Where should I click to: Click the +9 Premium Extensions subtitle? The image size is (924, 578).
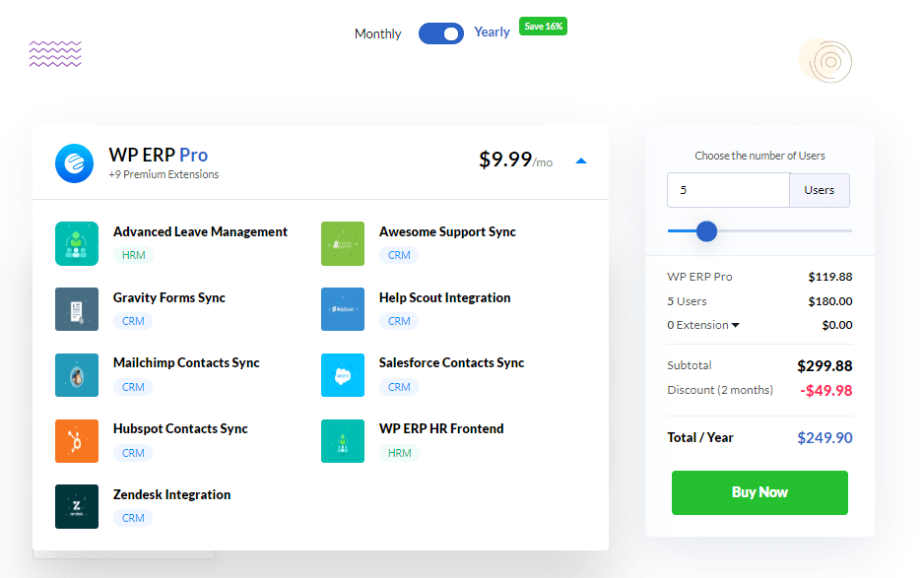click(164, 174)
